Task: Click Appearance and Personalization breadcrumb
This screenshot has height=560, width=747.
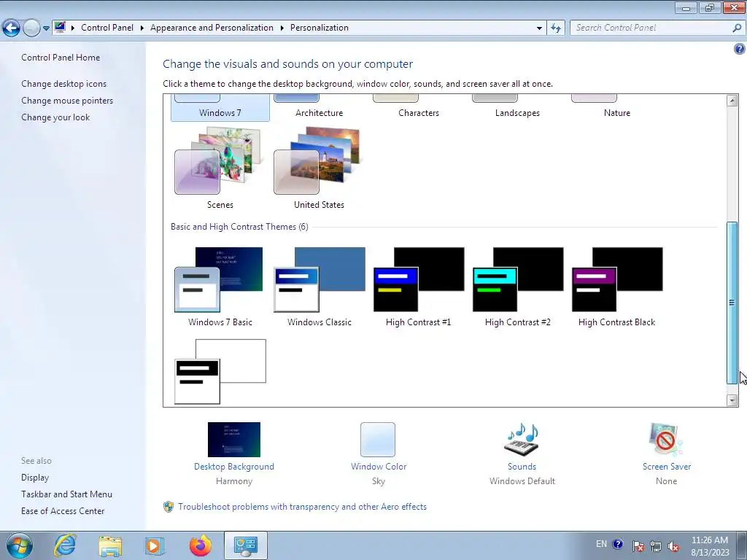Action: (212, 28)
